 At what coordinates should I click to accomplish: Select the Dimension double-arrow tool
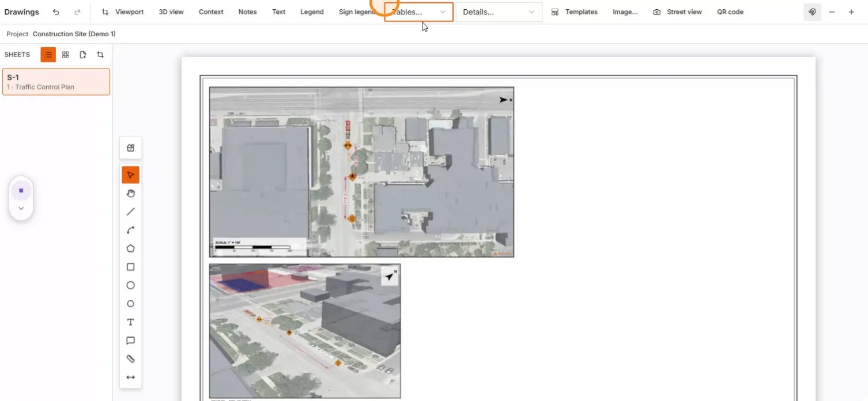(x=131, y=377)
